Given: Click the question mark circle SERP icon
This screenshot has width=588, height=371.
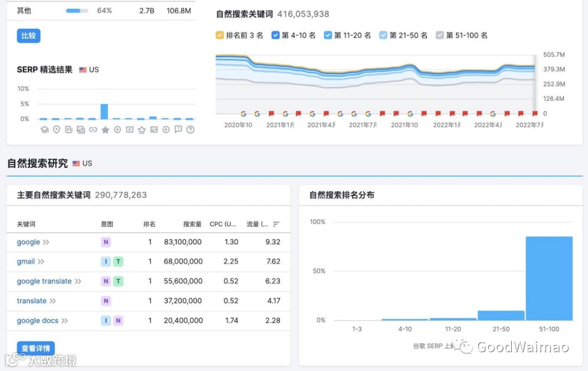Looking at the screenshot, I should (191, 130).
